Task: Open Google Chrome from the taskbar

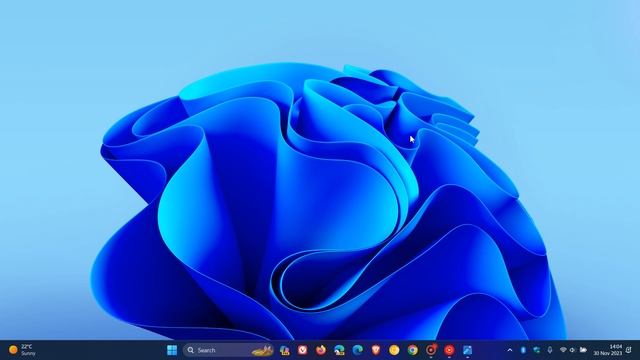Action: click(x=413, y=350)
